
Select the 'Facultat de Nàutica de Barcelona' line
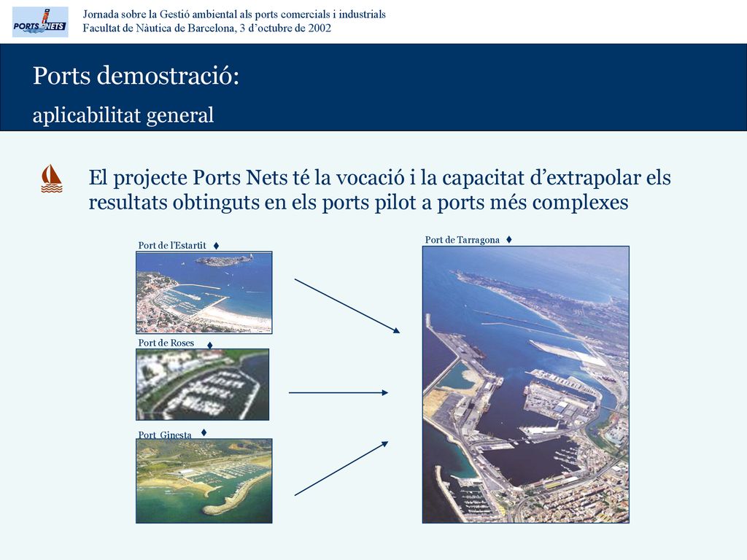coord(206,28)
